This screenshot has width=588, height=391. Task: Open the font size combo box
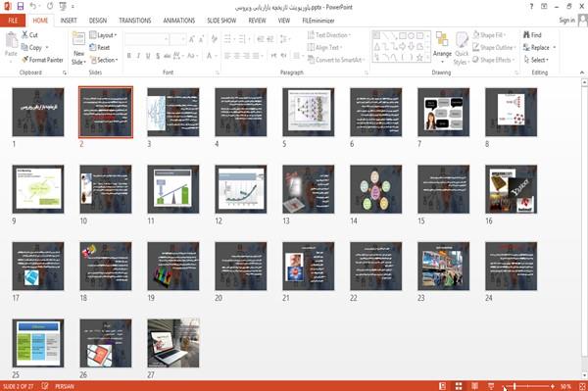[x=177, y=38]
